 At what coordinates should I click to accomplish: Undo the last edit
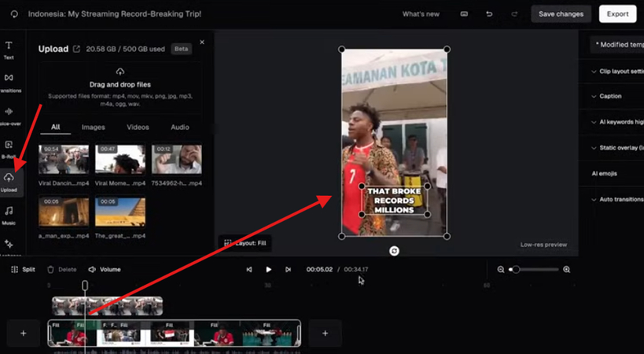click(489, 14)
